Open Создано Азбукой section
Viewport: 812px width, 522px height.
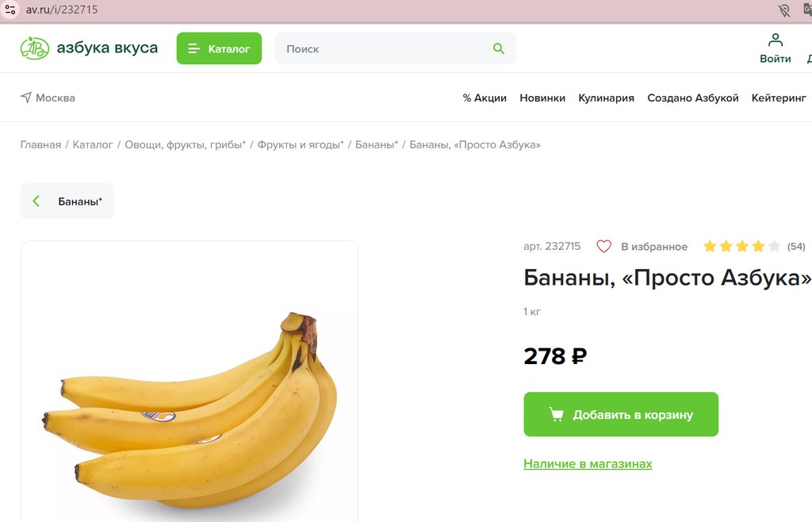(x=693, y=98)
